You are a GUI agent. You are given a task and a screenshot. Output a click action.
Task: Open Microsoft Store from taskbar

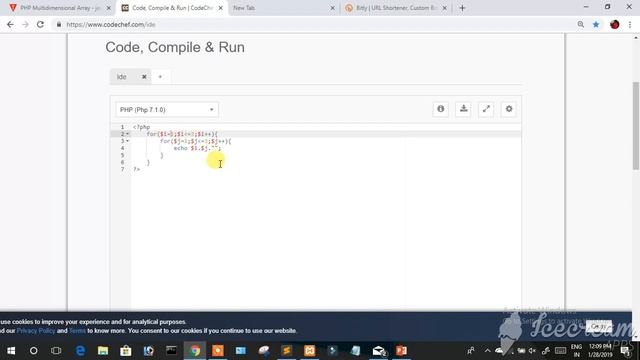pos(126,351)
